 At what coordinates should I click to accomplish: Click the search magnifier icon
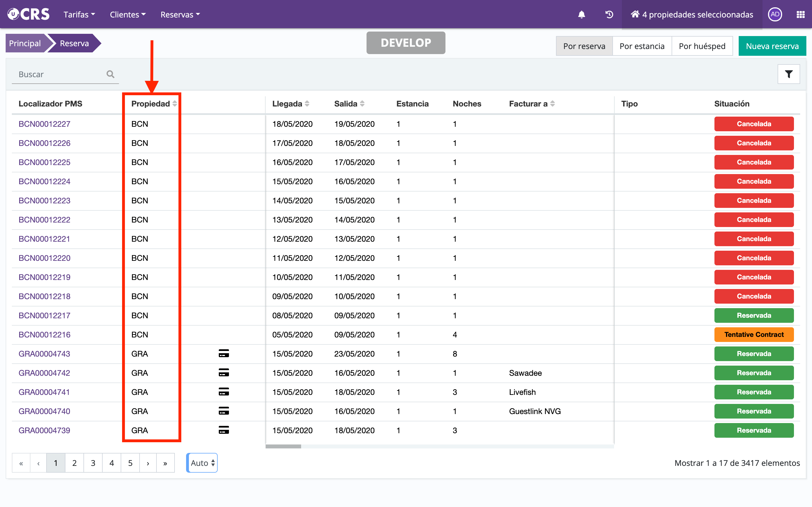(111, 74)
